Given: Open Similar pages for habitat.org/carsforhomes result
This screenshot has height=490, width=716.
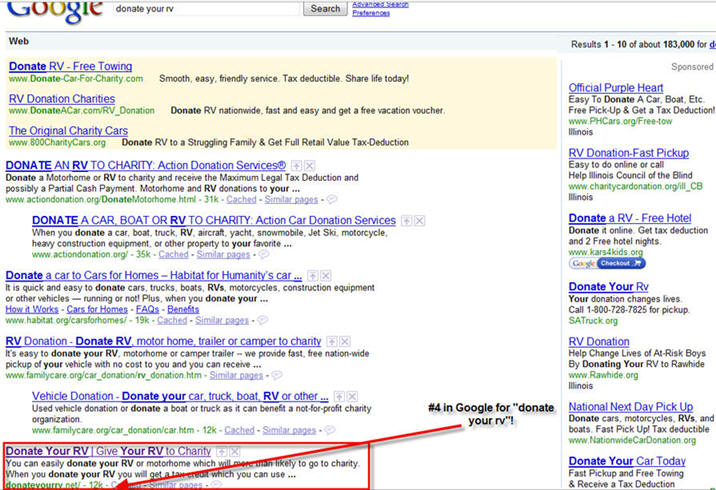Looking at the screenshot, I should pyautogui.click(x=222, y=320).
